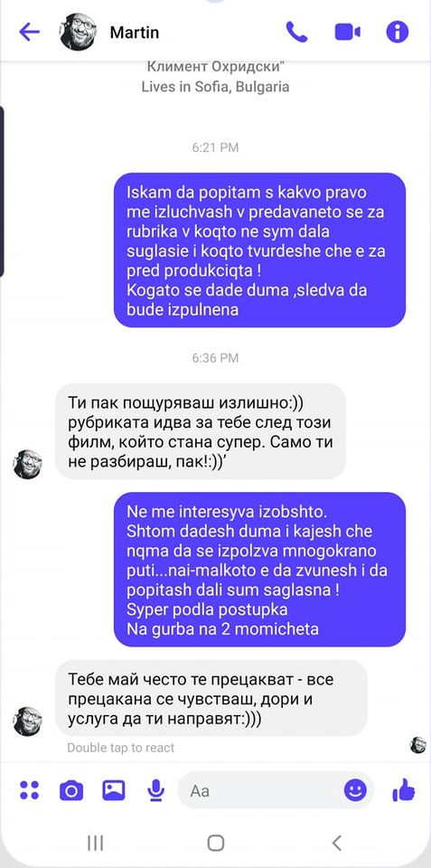Tap the message starting 'Iskam da popitam'

click(x=259, y=250)
